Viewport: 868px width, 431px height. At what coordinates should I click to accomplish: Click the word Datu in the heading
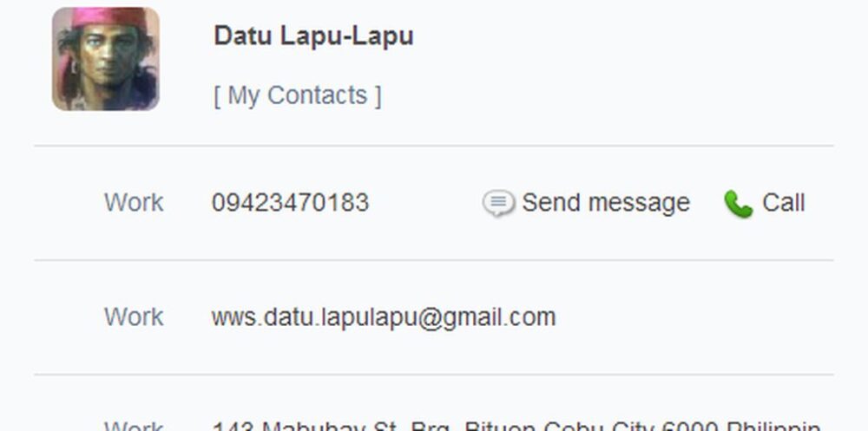click(243, 36)
